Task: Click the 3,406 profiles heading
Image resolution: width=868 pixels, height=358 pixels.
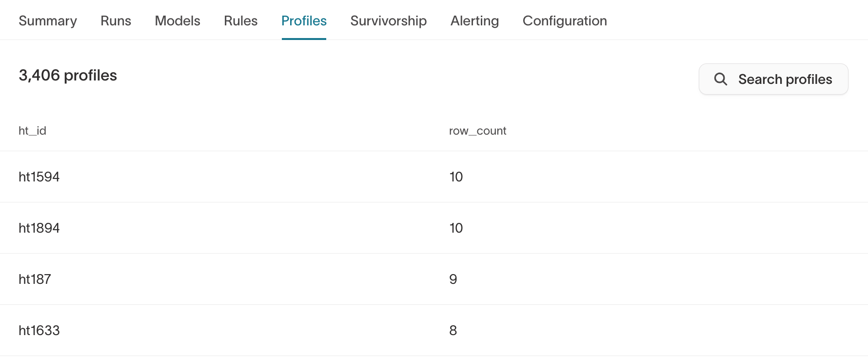Action: [x=68, y=76]
